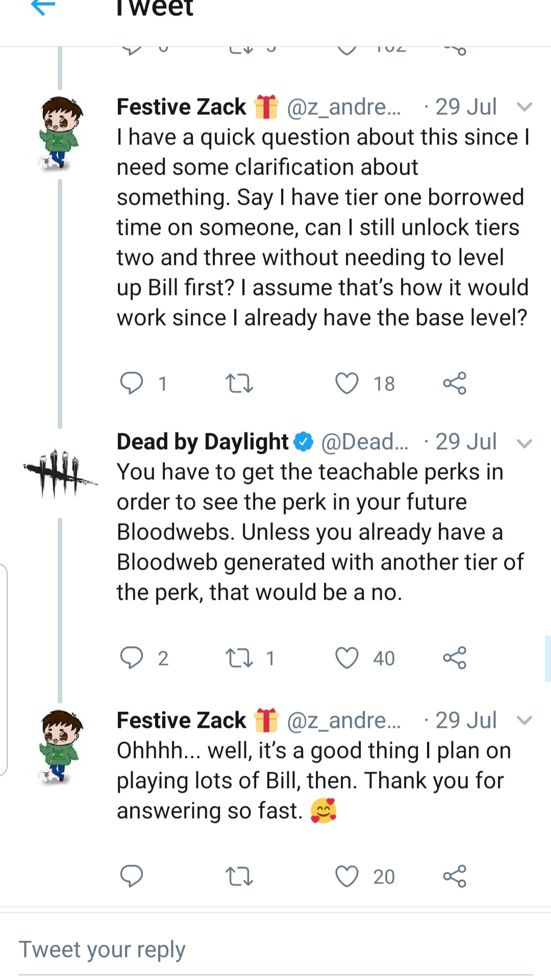This screenshot has width=551, height=980.
Task: Open Festive Zack's profile from first tweet name
Action: click(x=181, y=107)
